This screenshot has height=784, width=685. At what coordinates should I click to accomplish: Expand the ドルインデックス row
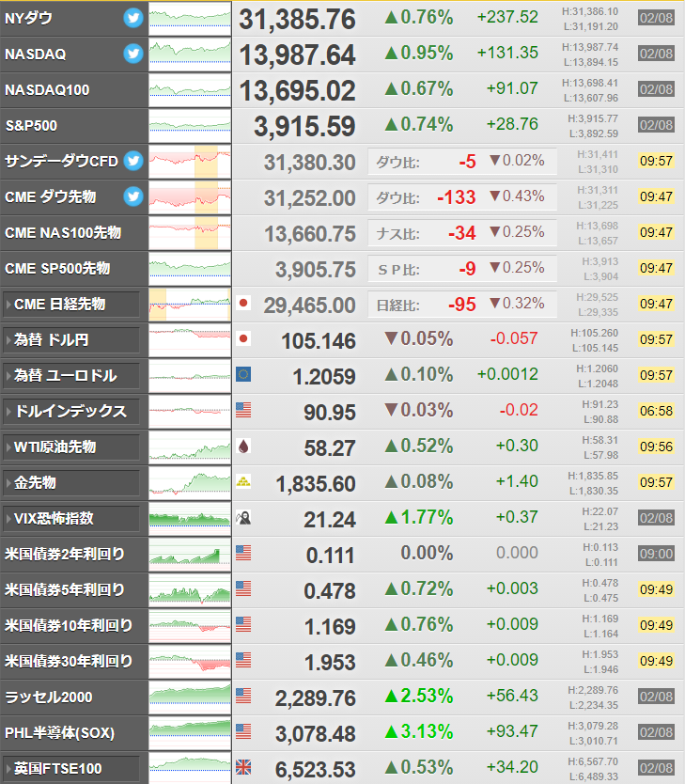pyautogui.click(x=71, y=412)
